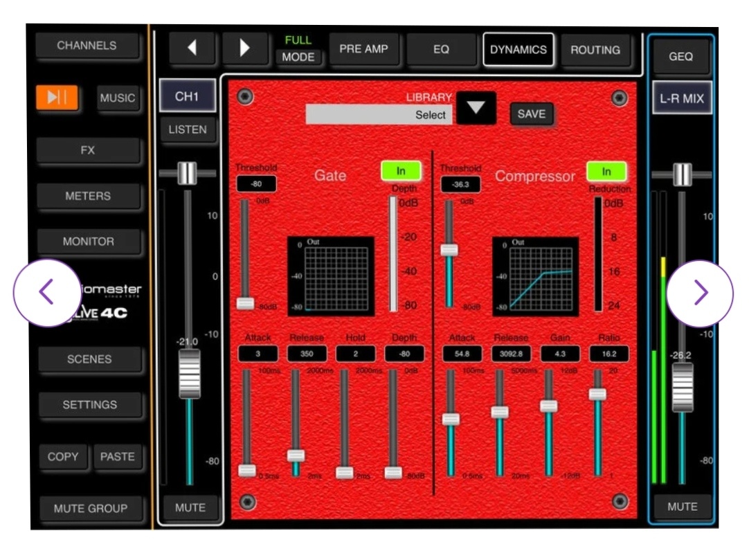Click the Library Select field
This screenshot has height=560, width=749.
coord(379,115)
